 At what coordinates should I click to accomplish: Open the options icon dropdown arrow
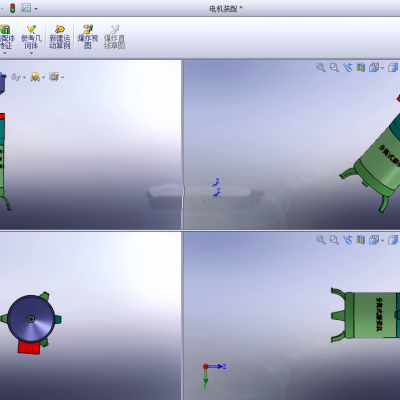(36, 9)
